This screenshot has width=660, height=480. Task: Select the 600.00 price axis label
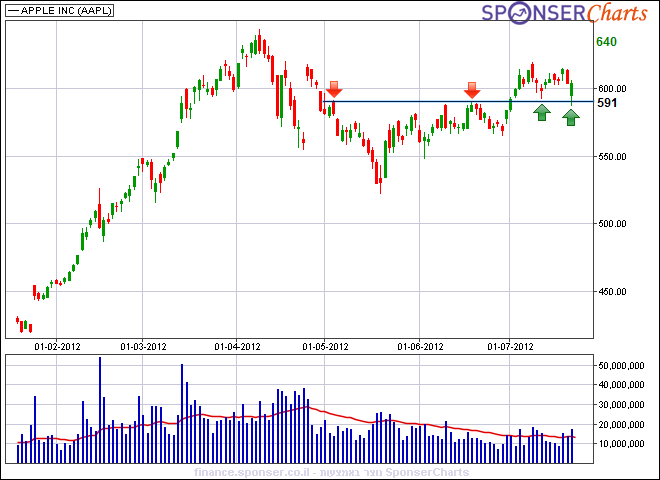612,89
